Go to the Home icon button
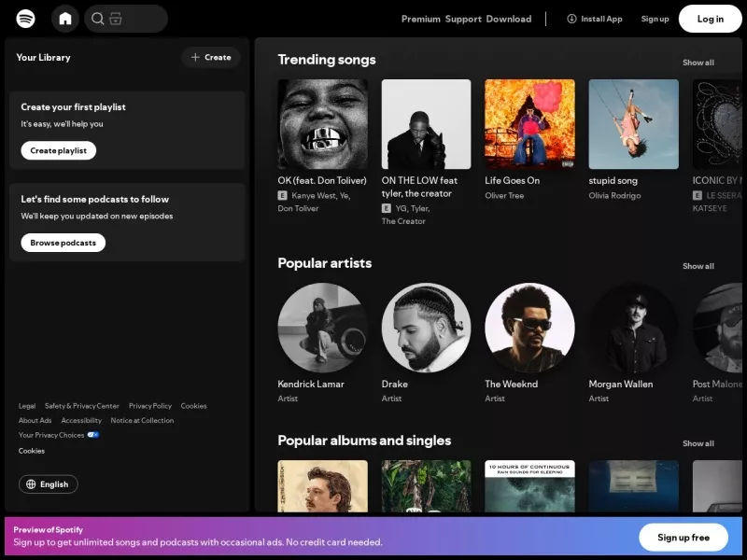747x560 pixels. click(x=65, y=19)
